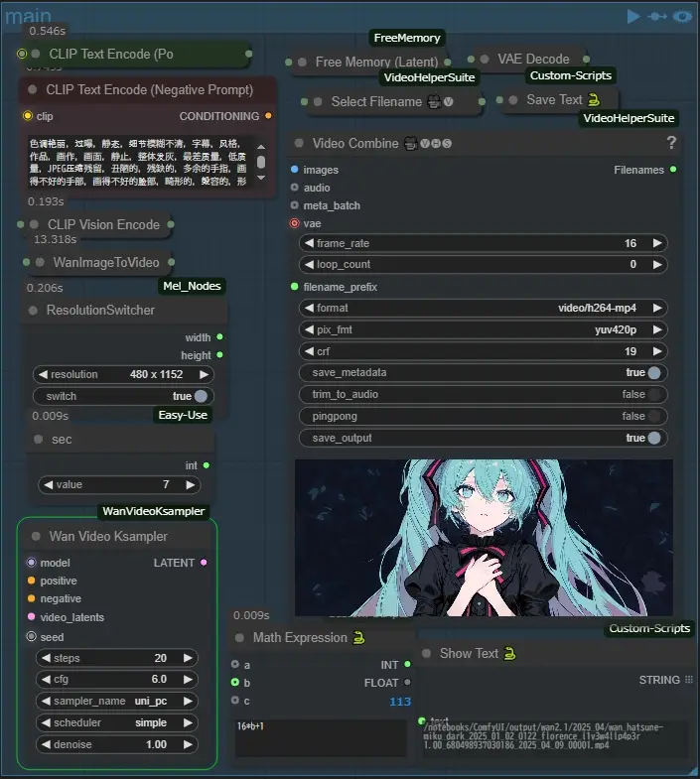Click the images input socket on Video Combine
This screenshot has width=700, height=779.
tap(294, 170)
